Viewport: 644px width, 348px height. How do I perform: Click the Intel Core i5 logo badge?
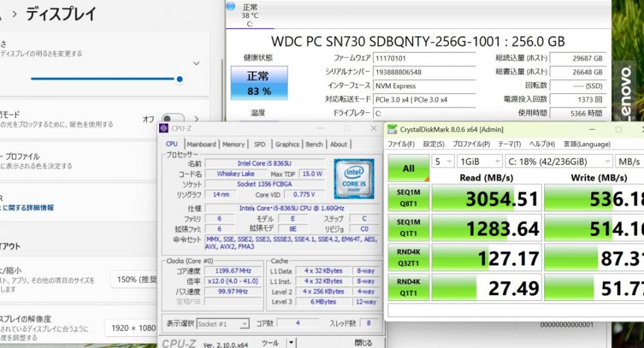(354, 179)
